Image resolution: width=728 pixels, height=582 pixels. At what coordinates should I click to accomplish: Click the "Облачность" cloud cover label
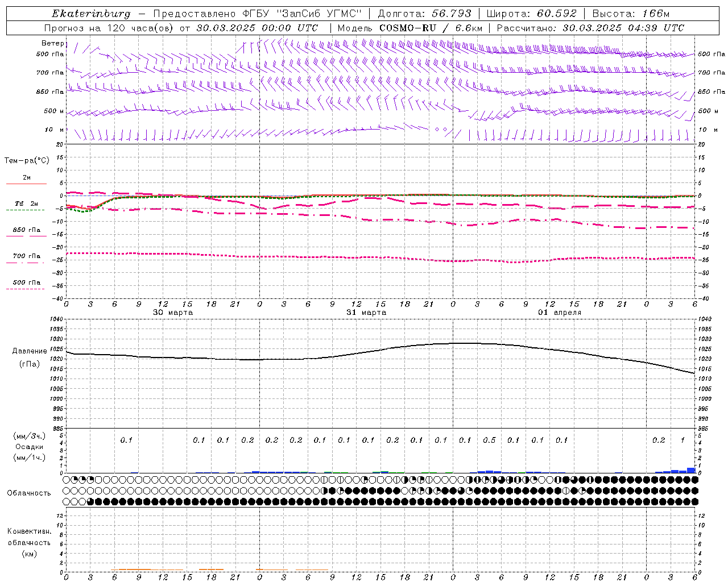29,493
